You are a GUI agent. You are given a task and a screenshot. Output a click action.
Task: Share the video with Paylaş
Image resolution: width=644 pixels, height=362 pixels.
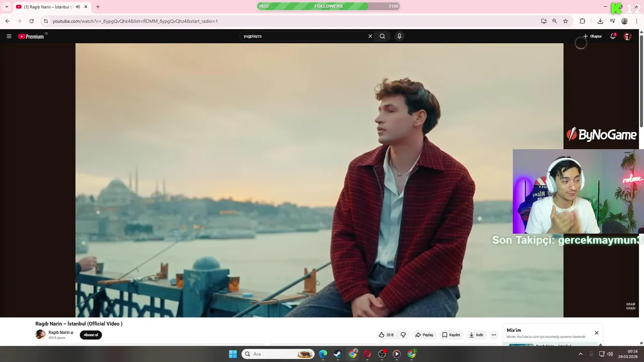pyautogui.click(x=424, y=335)
